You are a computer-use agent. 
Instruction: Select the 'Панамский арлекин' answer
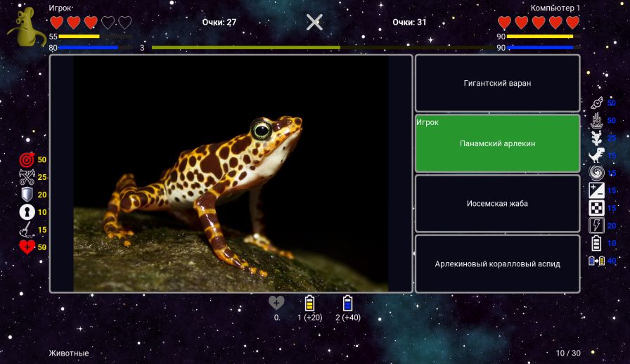tap(497, 143)
